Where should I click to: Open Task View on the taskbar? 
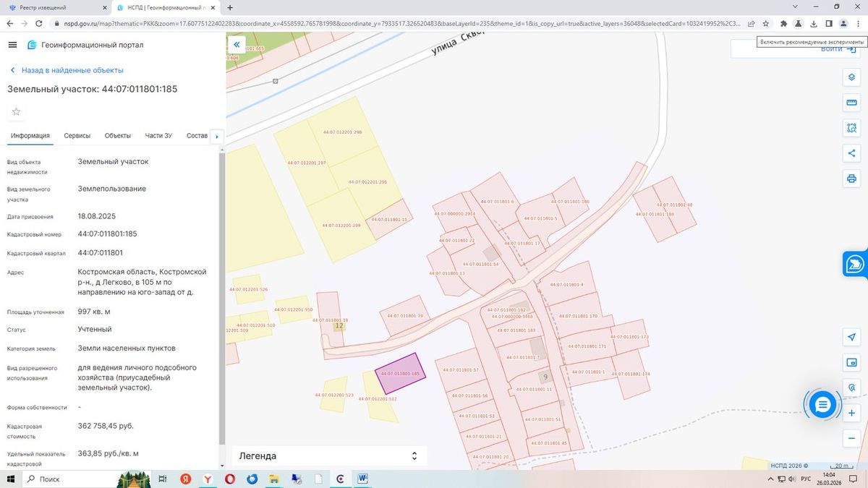163,479
